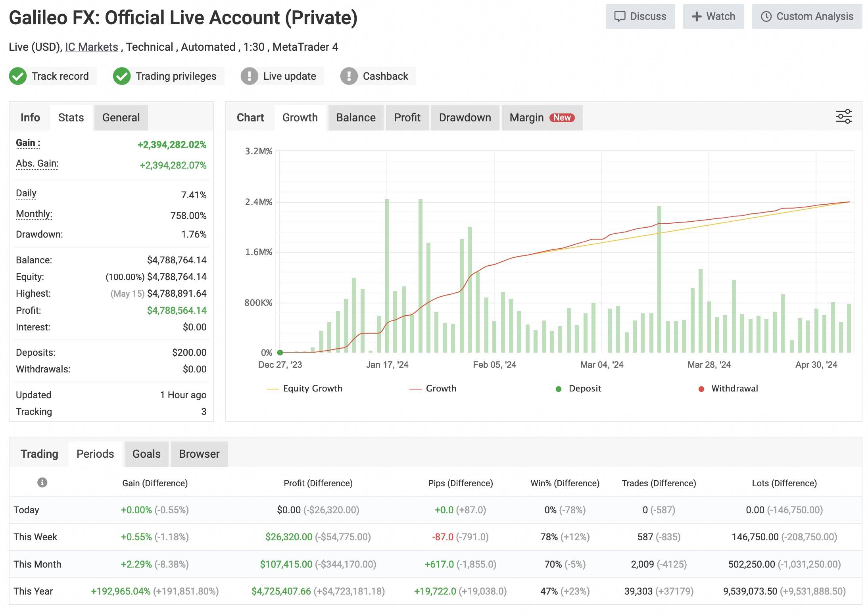Screen dimensions: 868x614
Task: Open the IC Markets broker link
Action: [92, 47]
